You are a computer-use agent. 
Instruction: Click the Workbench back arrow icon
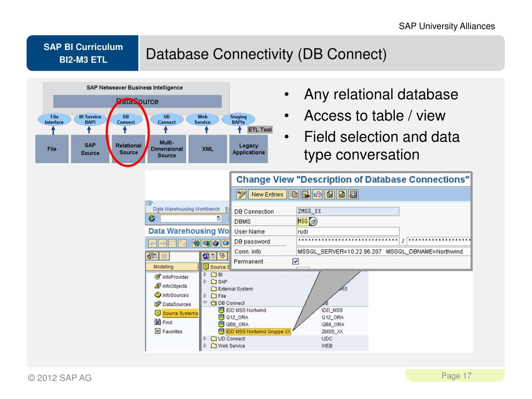pyautogui.click(x=153, y=243)
